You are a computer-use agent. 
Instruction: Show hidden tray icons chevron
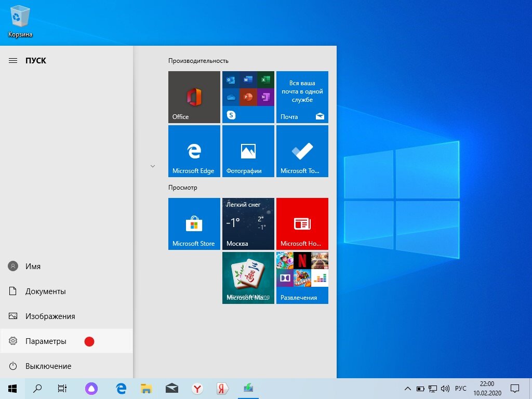click(408, 389)
